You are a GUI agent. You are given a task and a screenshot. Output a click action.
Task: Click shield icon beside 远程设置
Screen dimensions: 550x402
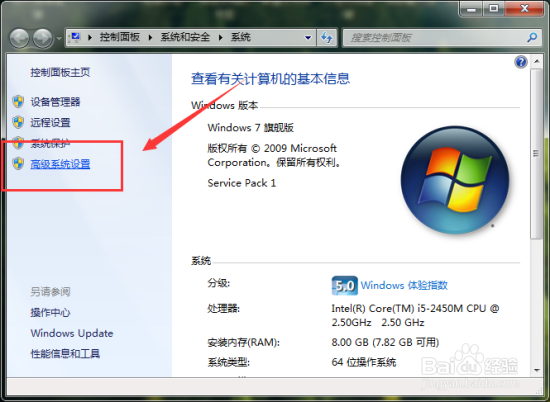point(18,122)
